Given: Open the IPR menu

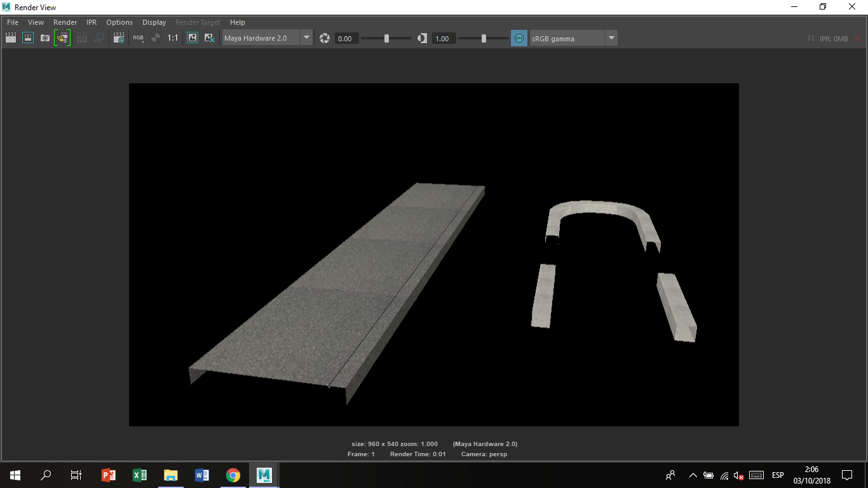Looking at the screenshot, I should [x=91, y=22].
